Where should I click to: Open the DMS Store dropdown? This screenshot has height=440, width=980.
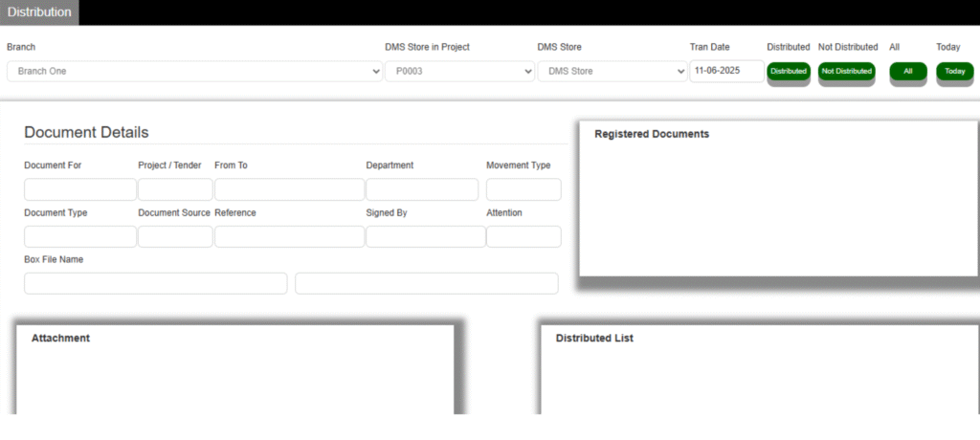click(x=610, y=72)
